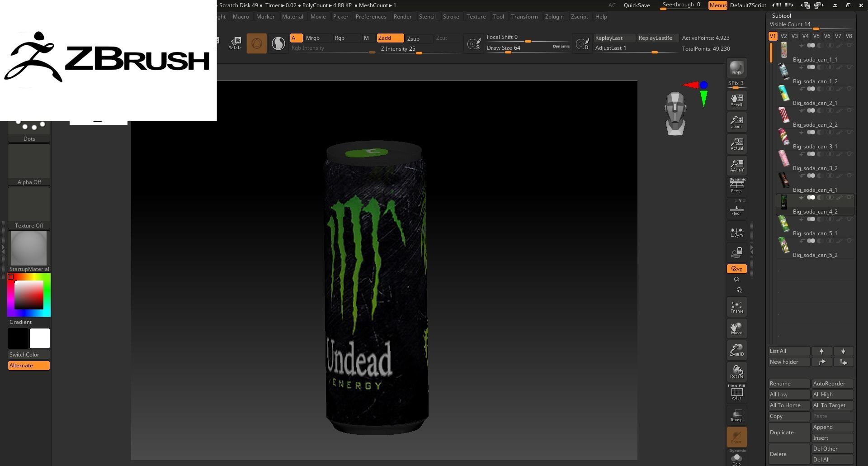The image size is (868, 466).
Task: Toggle visibility eye of Big_soda_can_4_2
Action: 849,197
